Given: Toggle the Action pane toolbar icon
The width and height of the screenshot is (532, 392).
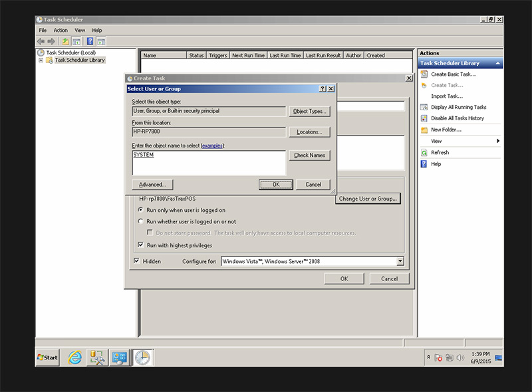Looking at the screenshot, I should coord(101,42).
